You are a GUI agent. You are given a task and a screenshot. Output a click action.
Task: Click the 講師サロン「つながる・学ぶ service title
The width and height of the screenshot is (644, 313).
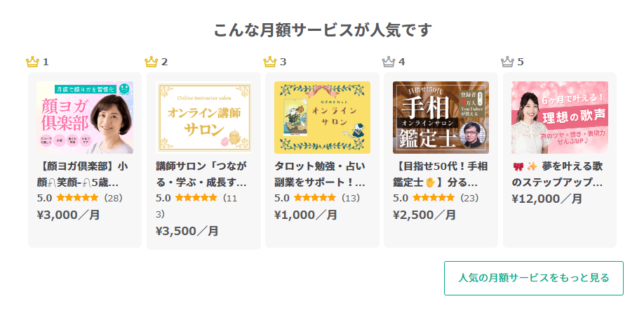pos(201,174)
